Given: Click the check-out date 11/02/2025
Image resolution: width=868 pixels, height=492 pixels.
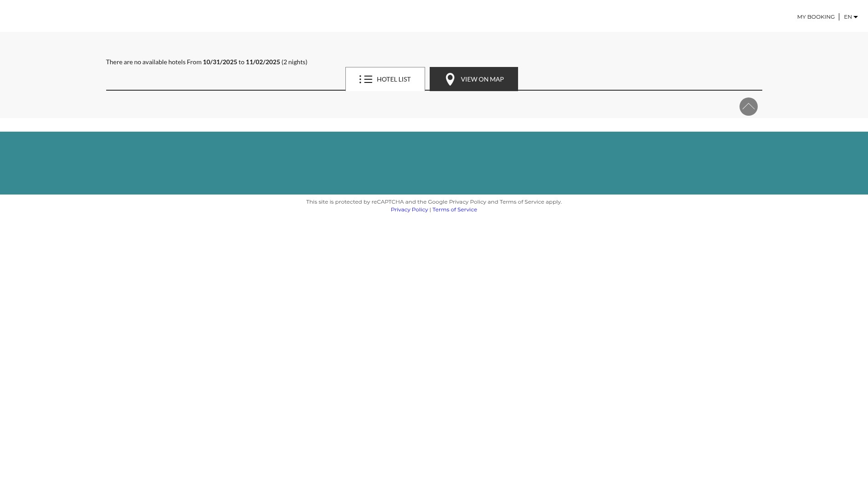Looking at the screenshot, I should (263, 62).
